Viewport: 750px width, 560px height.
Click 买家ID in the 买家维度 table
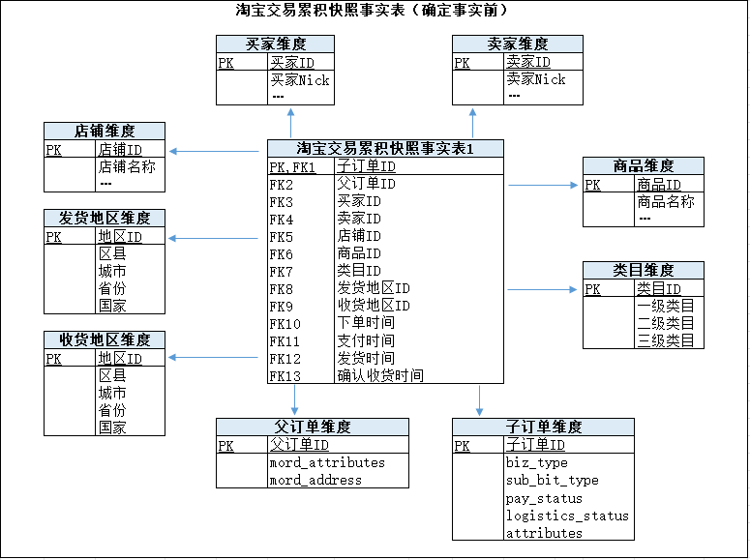[292, 63]
